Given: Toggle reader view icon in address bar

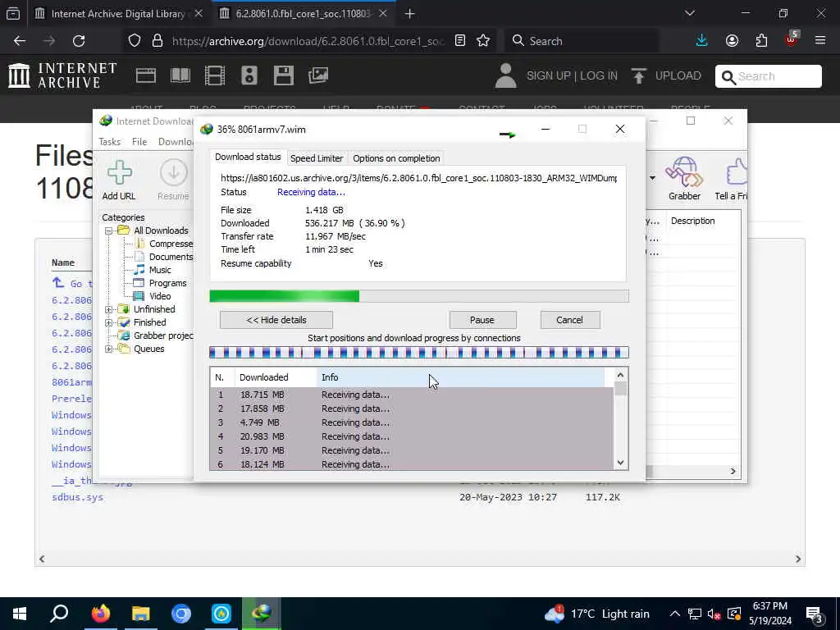Looking at the screenshot, I should coord(460,41).
